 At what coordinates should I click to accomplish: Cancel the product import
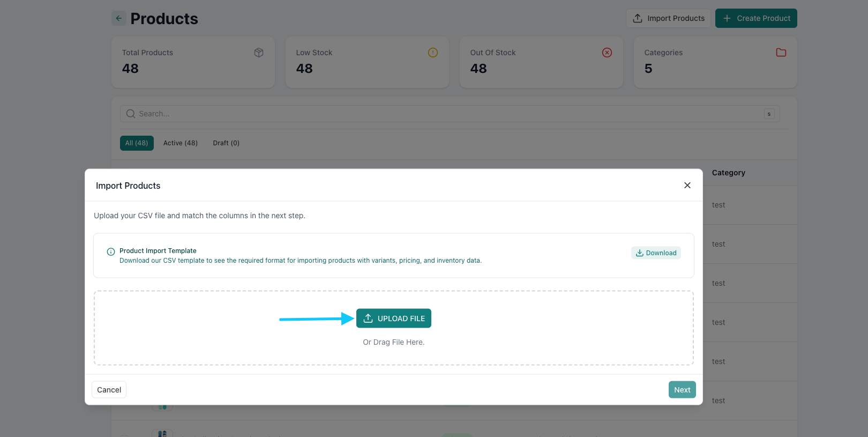(x=109, y=390)
